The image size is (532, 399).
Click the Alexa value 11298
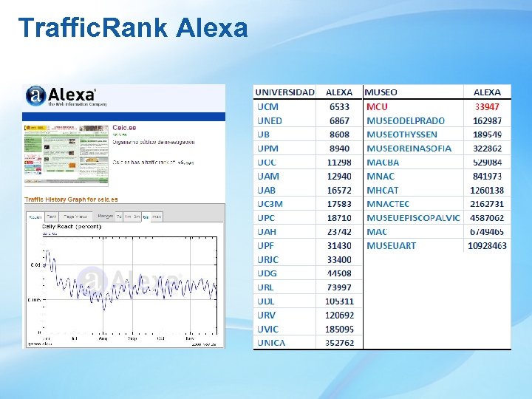339,163
